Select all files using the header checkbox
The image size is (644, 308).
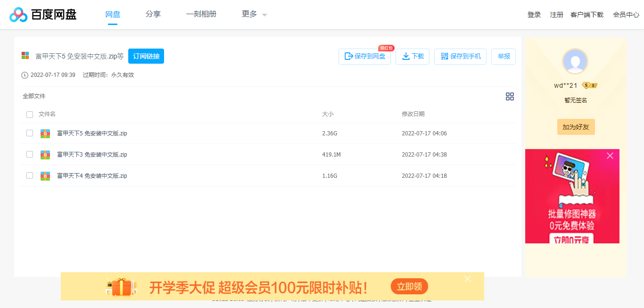[30, 114]
